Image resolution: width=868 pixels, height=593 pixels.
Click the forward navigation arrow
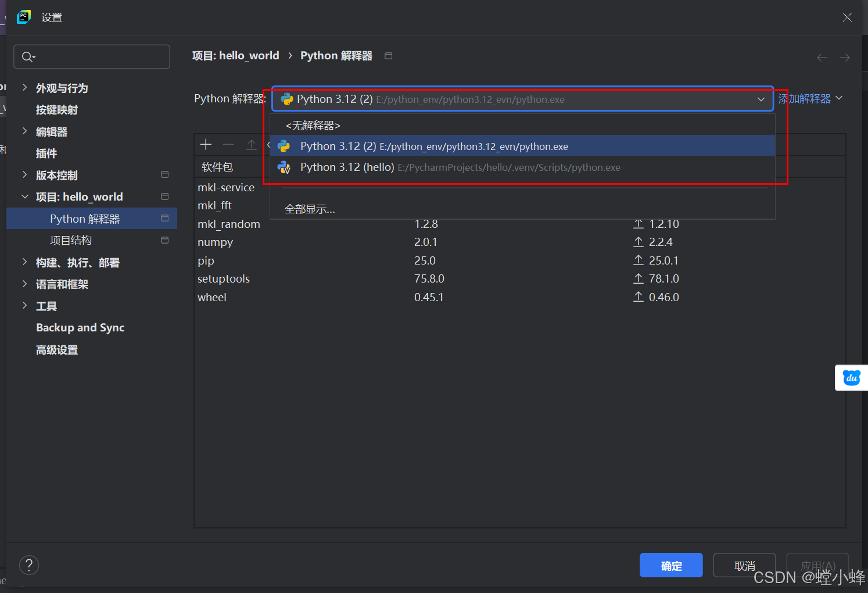coord(845,57)
